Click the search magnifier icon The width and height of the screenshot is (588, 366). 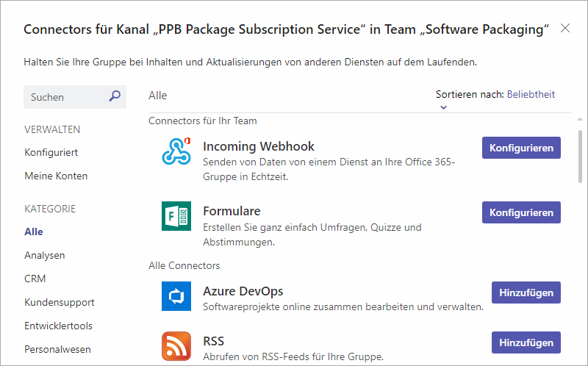[x=115, y=96]
